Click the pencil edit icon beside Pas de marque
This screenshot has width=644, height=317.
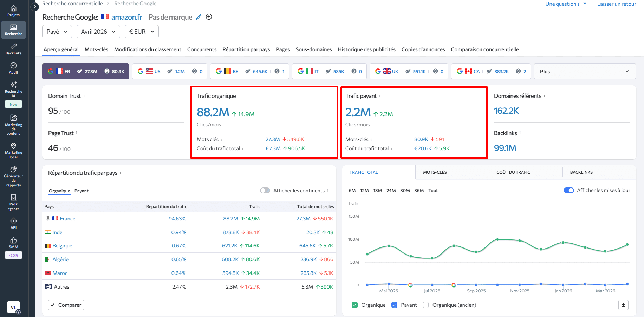click(x=199, y=17)
